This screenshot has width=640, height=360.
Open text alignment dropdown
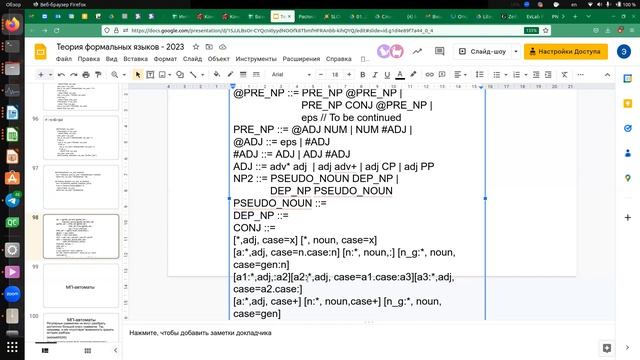[460, 74]
